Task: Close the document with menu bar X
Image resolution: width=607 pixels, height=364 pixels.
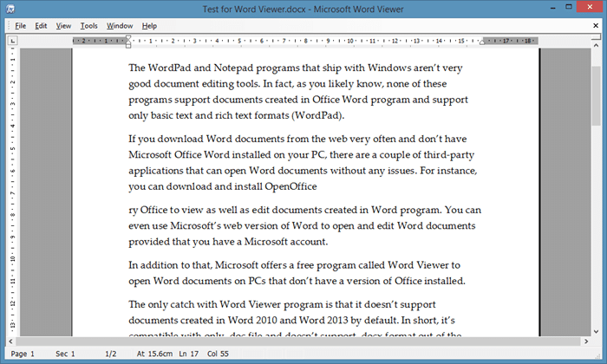Action: click(x=596, y=25)
